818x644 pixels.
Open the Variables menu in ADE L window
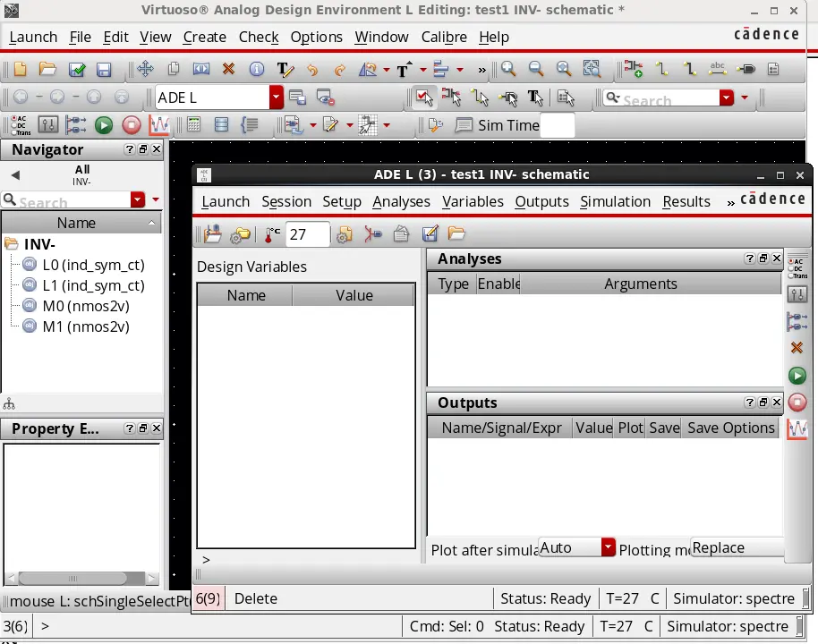tap(473, 202)
